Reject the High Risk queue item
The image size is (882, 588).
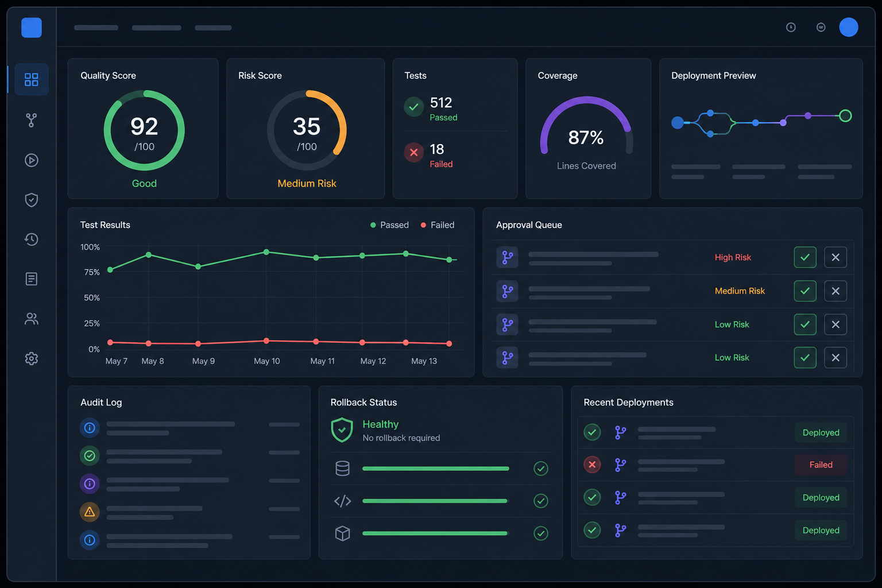(x=835, y=257)
